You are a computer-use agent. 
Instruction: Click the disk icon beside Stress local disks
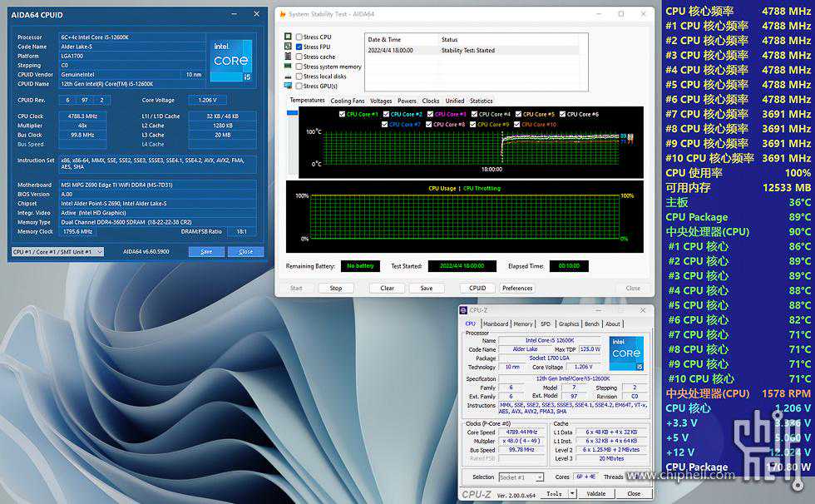point(289,77)
